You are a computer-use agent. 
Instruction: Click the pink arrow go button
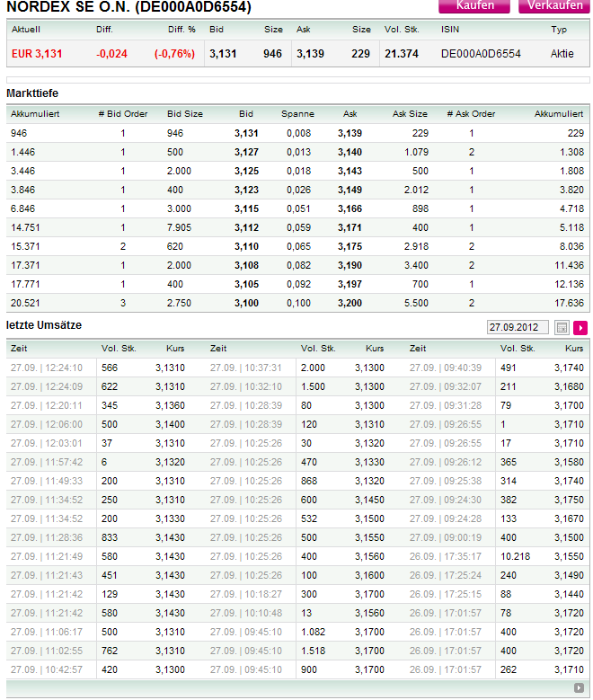click(x=580, y=328)
